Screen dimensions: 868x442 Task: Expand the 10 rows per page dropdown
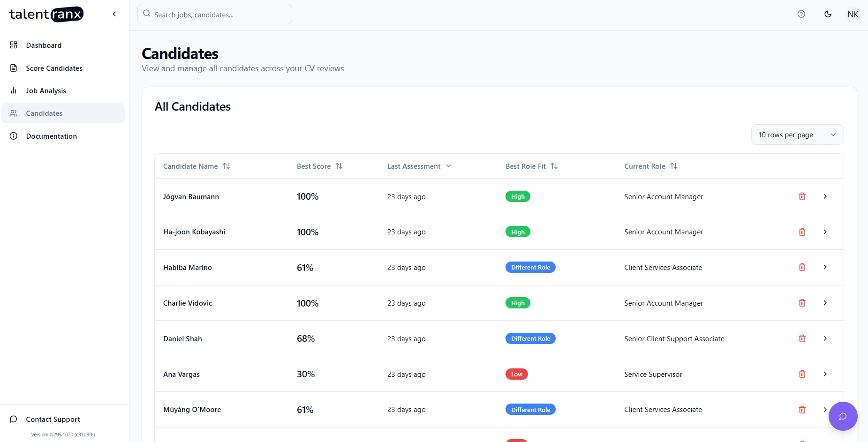pos(797,135)
